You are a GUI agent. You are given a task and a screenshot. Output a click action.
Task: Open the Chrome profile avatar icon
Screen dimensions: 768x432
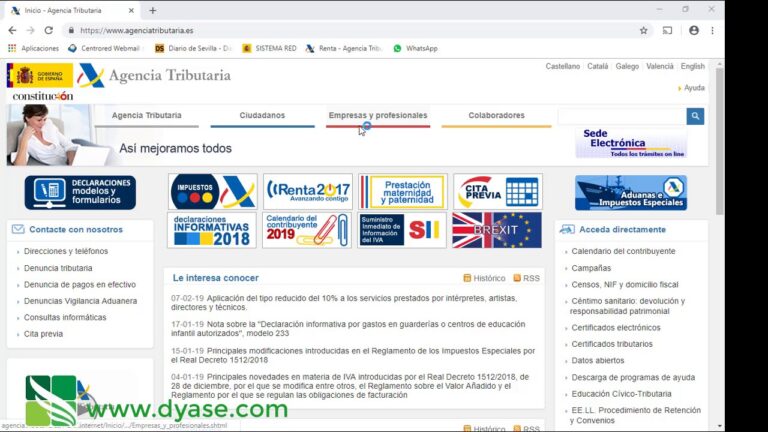[694, 30]
